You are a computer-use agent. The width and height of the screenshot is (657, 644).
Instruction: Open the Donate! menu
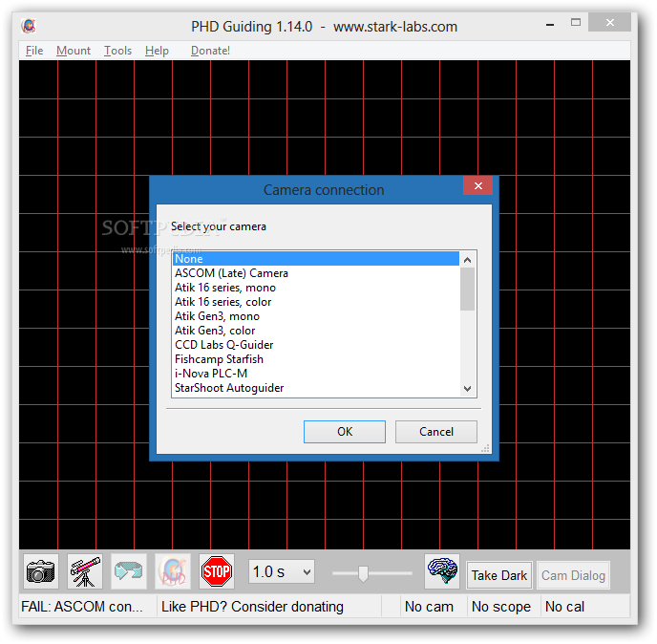click(210, 51)
